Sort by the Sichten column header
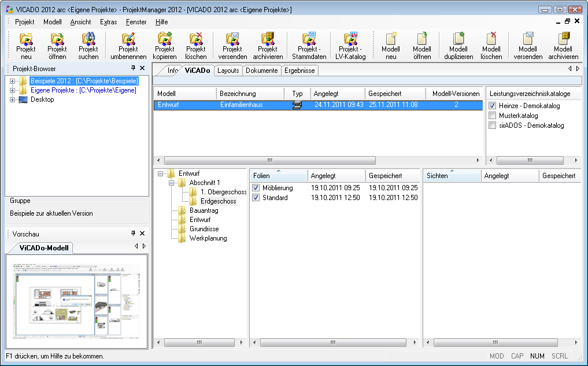Screen dimensions: 588x366 pyautogui.click(x=452, y=176)
